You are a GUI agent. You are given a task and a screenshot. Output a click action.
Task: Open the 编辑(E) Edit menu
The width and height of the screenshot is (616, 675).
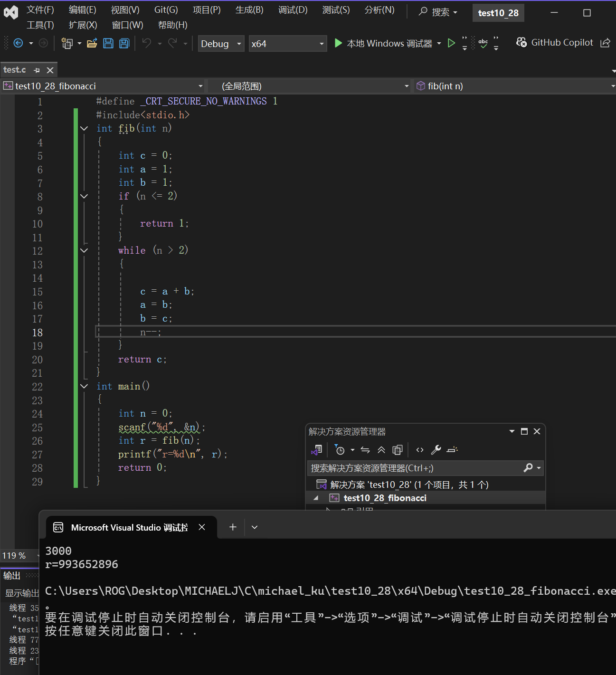tap(83, 10)
